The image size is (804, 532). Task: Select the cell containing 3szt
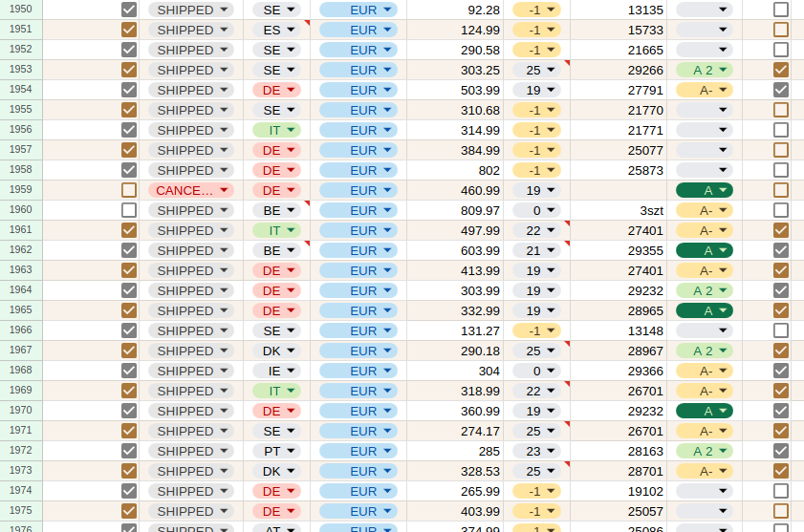[x=619, y=210]
